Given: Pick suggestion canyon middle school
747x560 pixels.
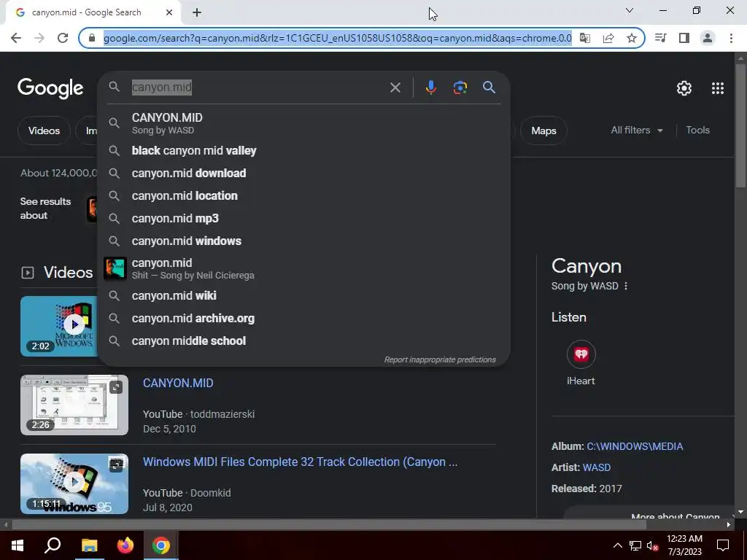Looking at the screenshot, I should 304,341.
